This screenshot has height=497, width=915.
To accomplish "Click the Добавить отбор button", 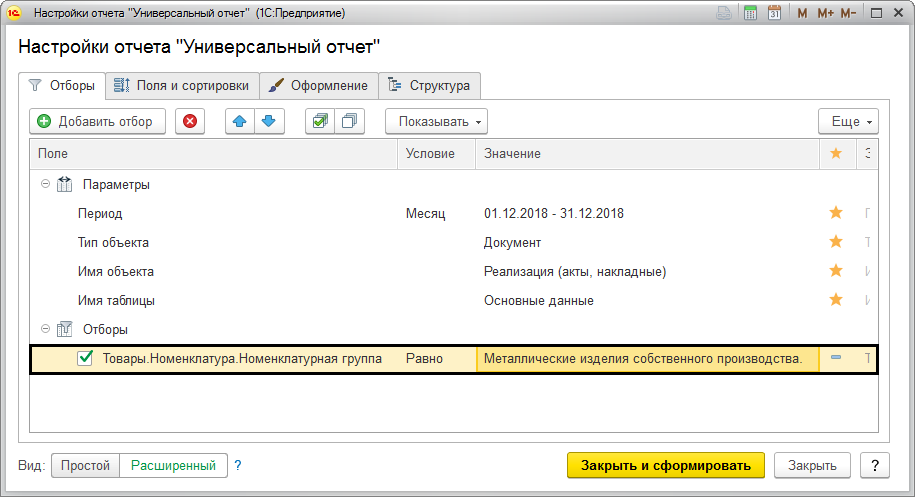I will coord(95,121).
